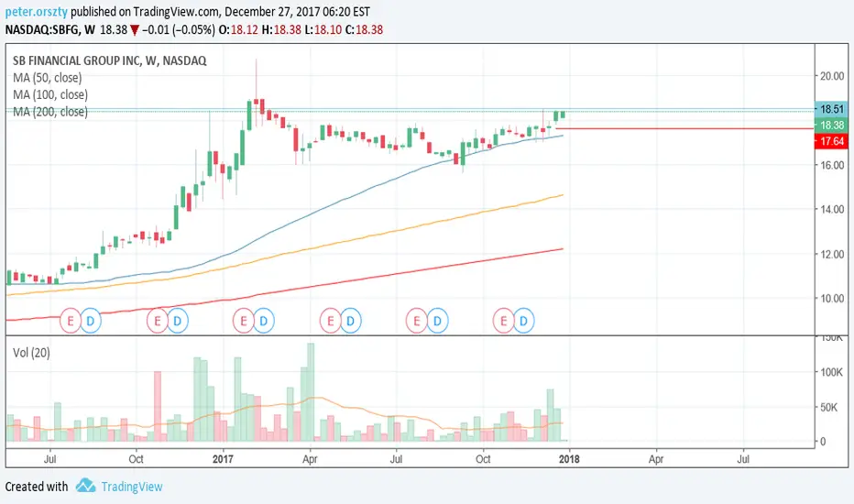Open the peter.orszty author profile link
The height and width of the screenshot is (504, 854).
click(37, 11)
